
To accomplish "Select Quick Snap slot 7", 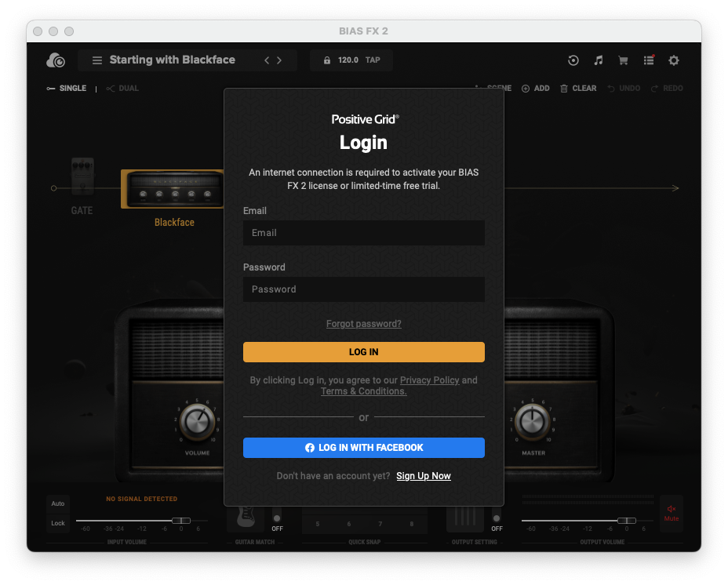I will tap(380, 524).
